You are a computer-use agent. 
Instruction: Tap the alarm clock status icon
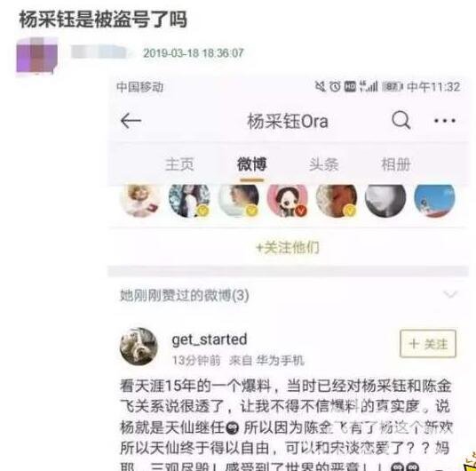point(335,87)
